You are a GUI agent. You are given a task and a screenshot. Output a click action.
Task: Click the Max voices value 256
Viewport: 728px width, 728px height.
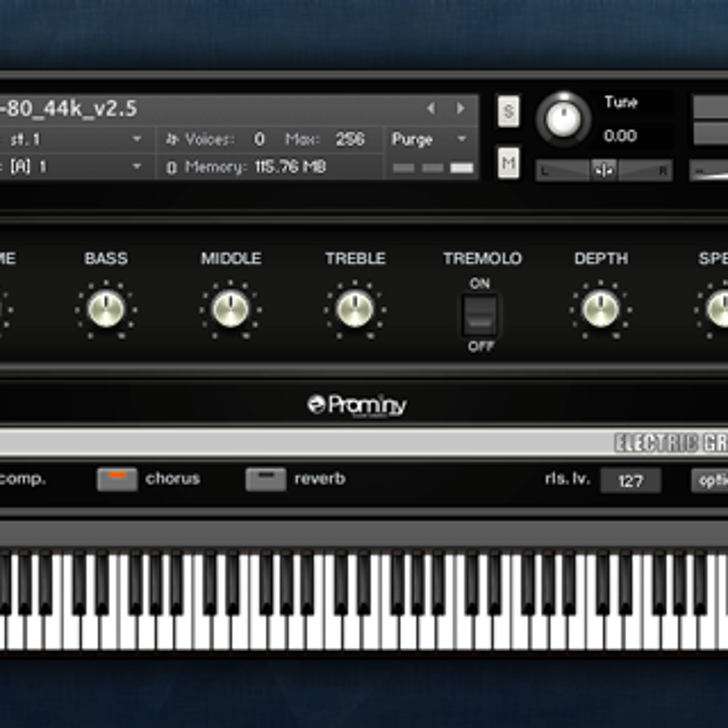[350, 140]
